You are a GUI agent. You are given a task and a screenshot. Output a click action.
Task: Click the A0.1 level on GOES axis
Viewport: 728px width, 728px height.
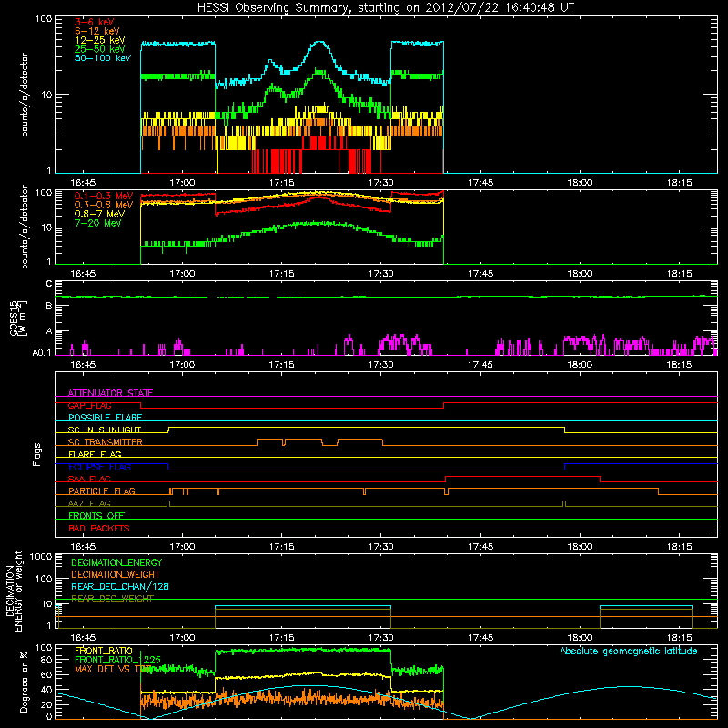point(42,352)
